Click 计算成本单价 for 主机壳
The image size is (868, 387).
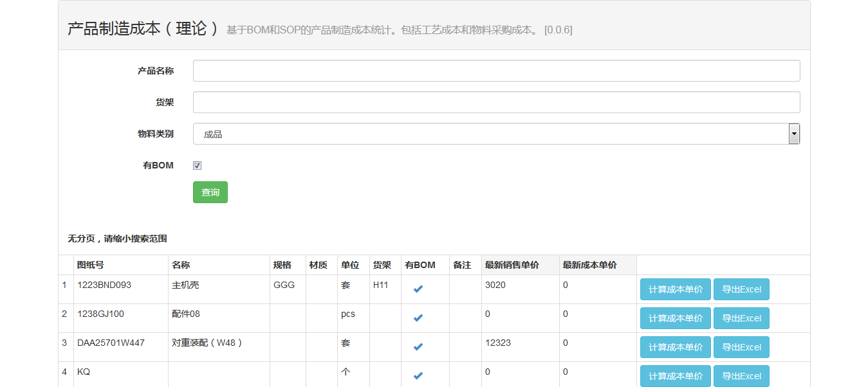click(x=675, y=289)
